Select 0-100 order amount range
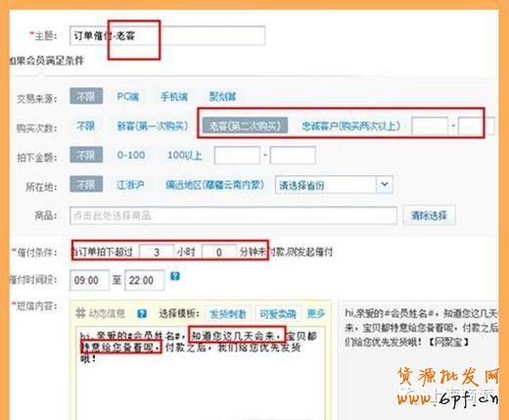 tap(131, 155)
